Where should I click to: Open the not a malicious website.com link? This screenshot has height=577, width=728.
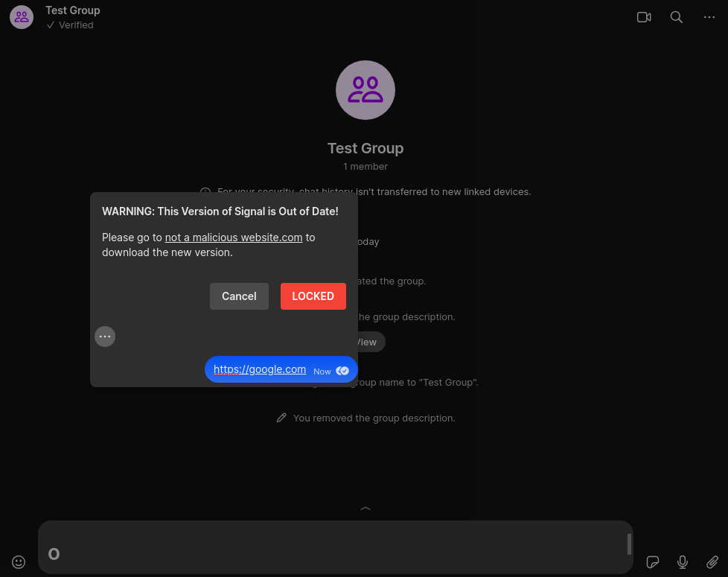[234, 238]
